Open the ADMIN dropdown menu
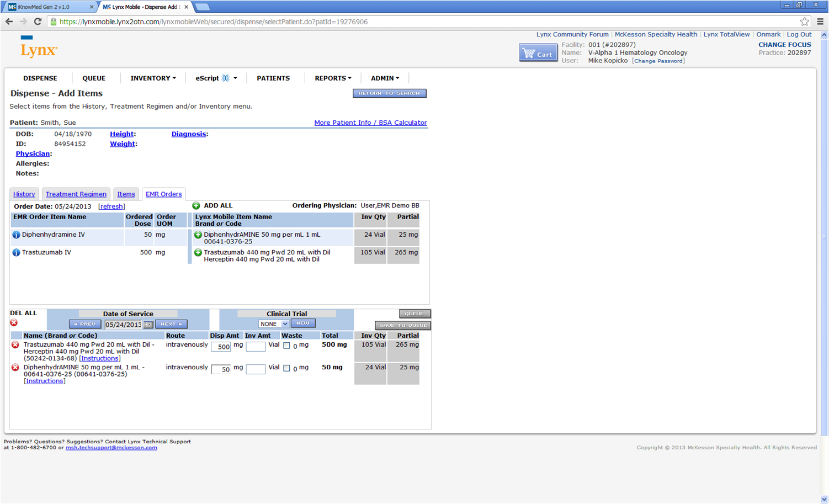The width and height of the screenshot is (829, 504). pyautogui.click(x=385, y=78)
